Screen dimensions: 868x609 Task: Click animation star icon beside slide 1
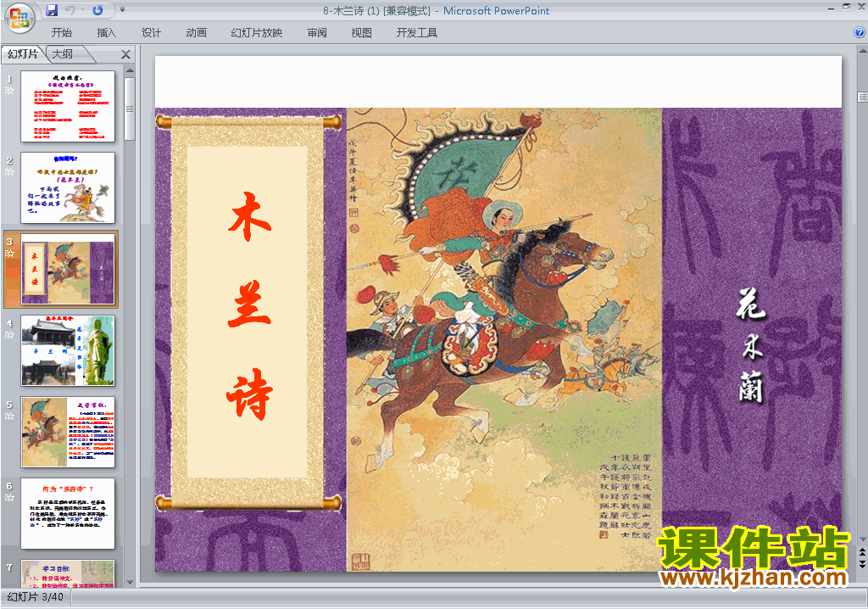(x=9, y=90)
